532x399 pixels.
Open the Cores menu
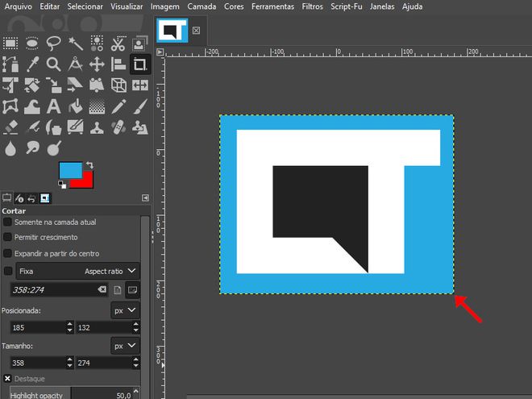pos(234,6)
